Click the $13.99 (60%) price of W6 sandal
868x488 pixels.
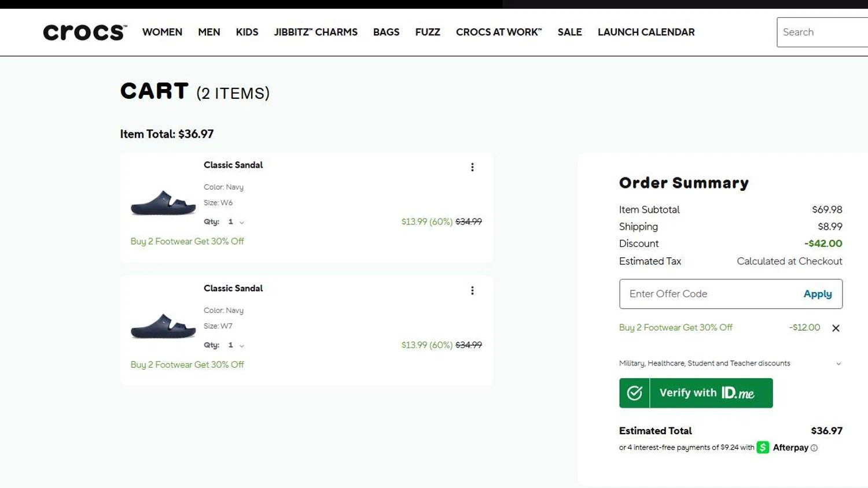[x=427, y=221]
